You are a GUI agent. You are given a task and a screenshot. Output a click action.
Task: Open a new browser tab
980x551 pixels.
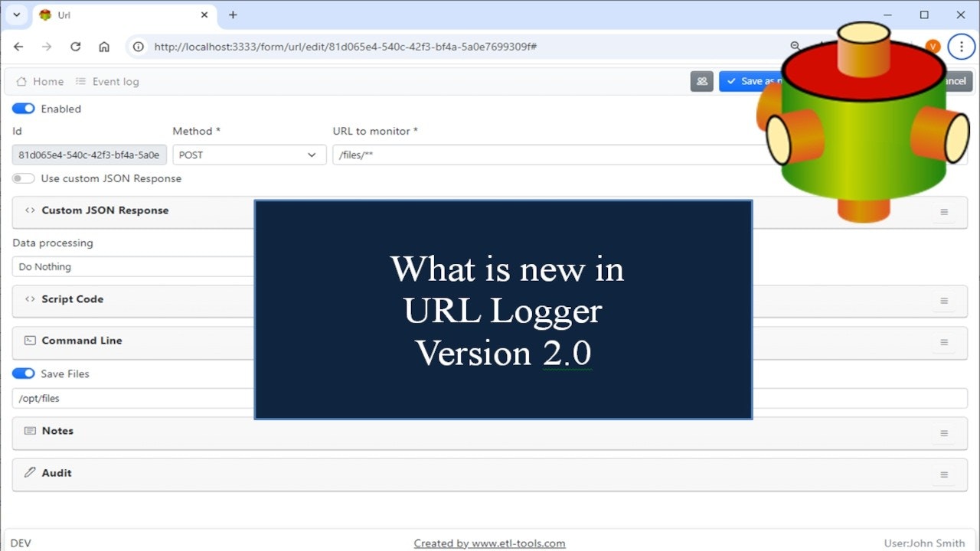click(233, 15)
